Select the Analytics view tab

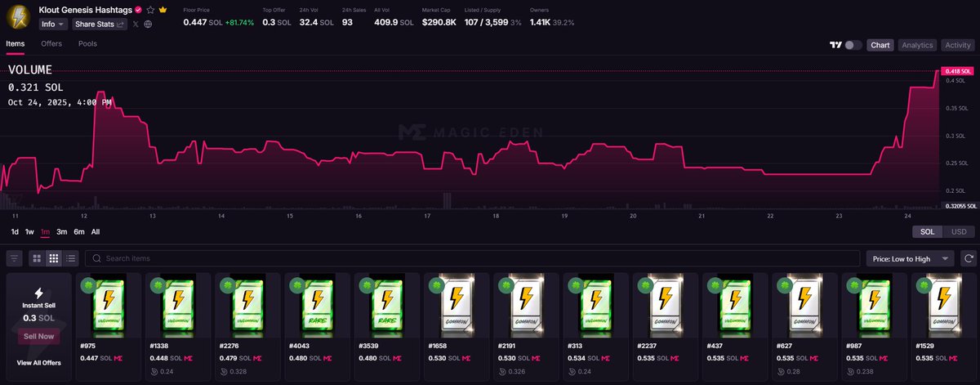click(917, 45)
